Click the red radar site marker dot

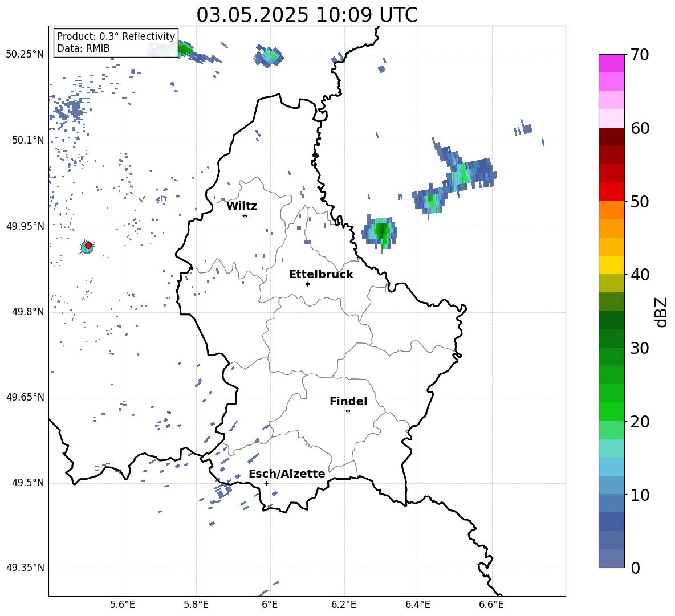88,245
